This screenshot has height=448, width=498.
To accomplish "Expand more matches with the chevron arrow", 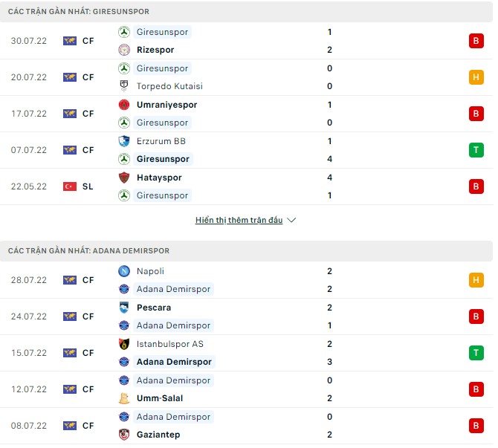I will tap(291, 221).
